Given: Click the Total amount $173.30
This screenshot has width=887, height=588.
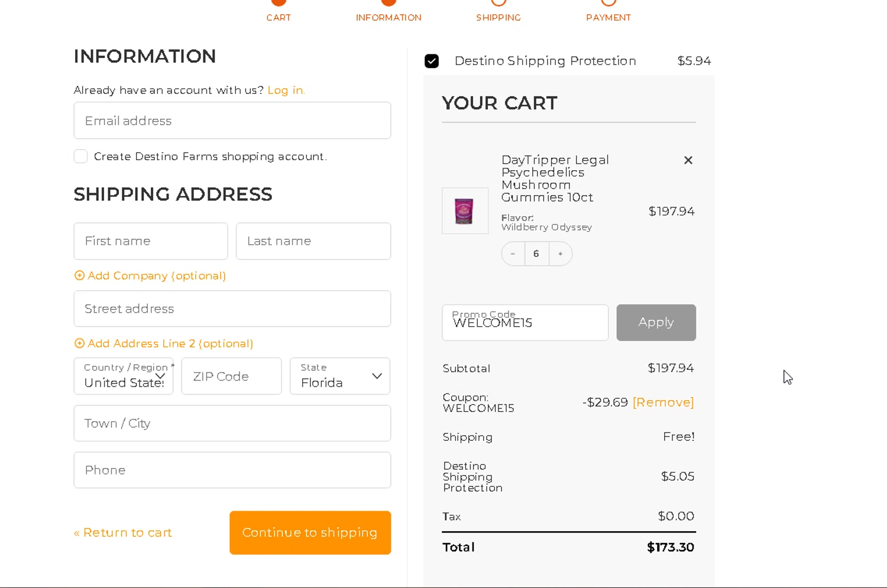Looking at the screenshot, I should pyautogui.click(x=671, y=547).
